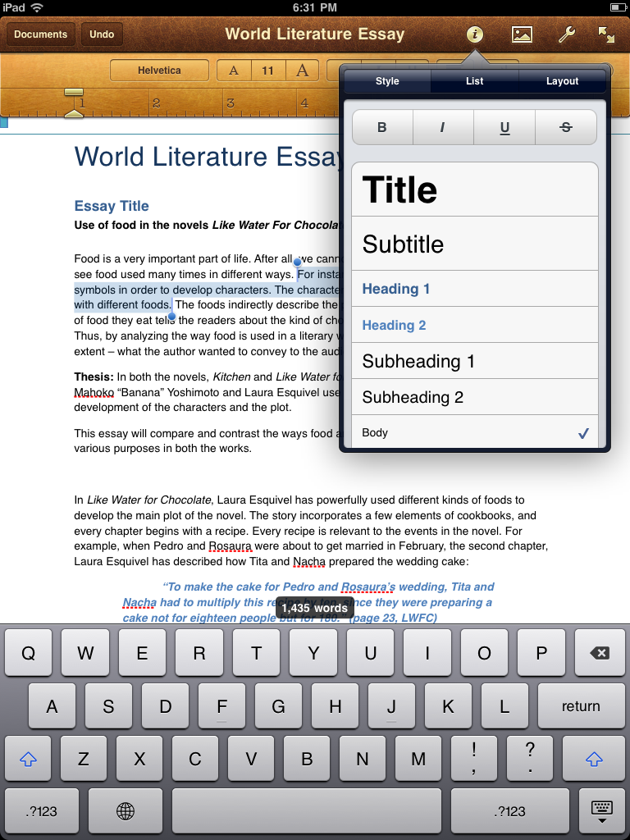Toggle Strikethrough in the style popover
Screen dimensions: 630x840
[x=566, y=127]
